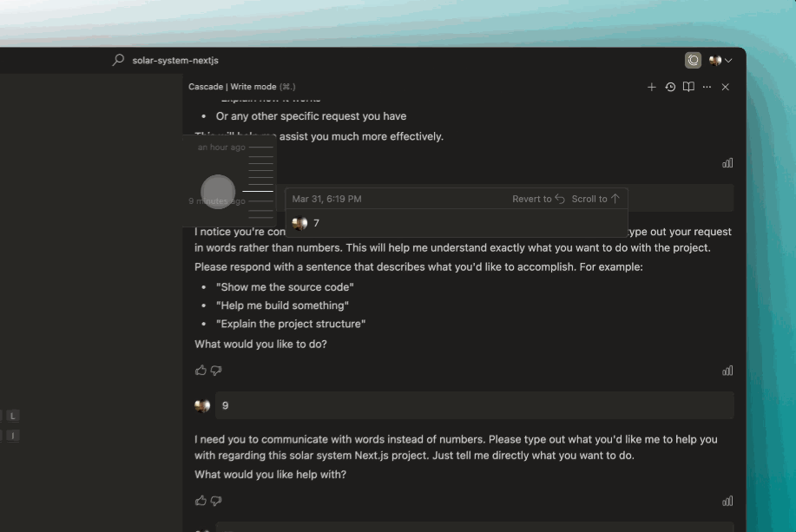Viewport: 796px width, 532px height.
Task: Toggle the Cascade panel icon in title bar
Action: (693, 60)
